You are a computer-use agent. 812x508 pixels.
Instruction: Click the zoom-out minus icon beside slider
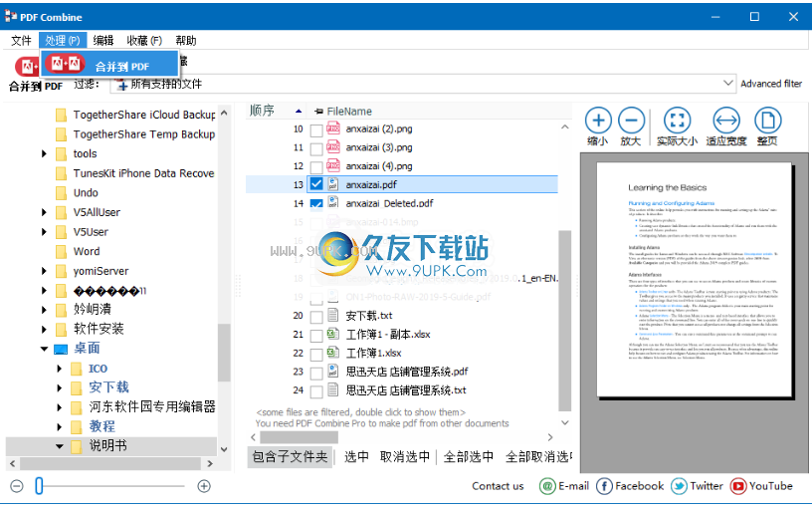17,486
